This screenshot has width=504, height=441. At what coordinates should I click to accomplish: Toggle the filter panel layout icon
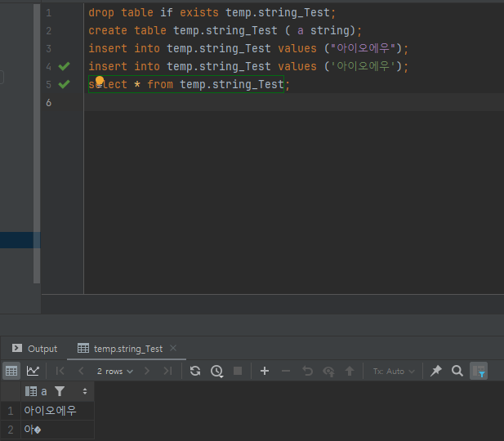[x=479, y=371]
